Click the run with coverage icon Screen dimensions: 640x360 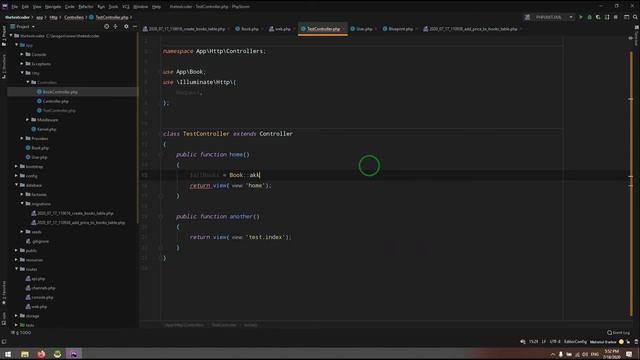click(598, 17)
